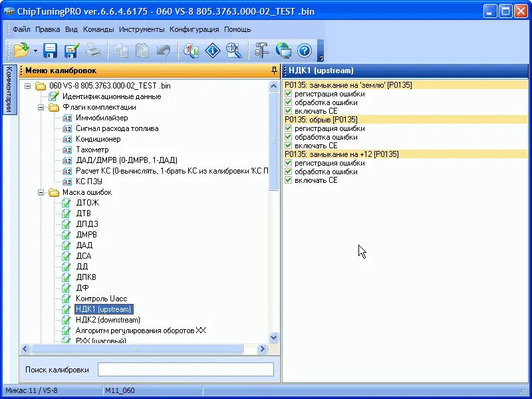
Task: Click the ДД error mask icon
Action: [x=66, y=267]
